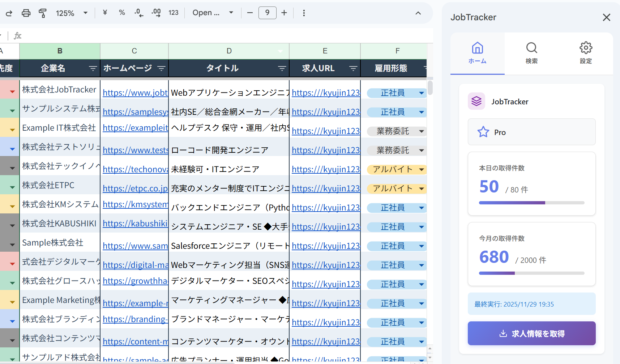Toggle the filter on 企業名 column
The height and width of the screenshot is (364, 620).
pyautogui.click(x=93, y=68)
